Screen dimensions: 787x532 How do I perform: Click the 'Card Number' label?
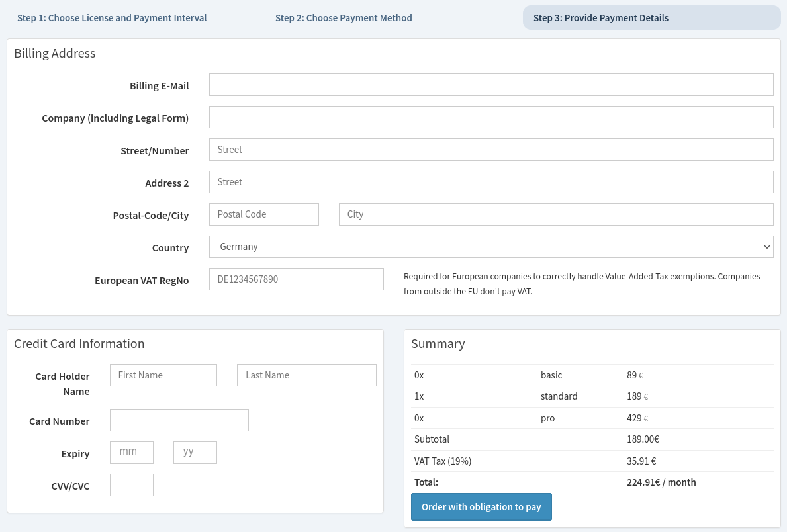[59, 421]
